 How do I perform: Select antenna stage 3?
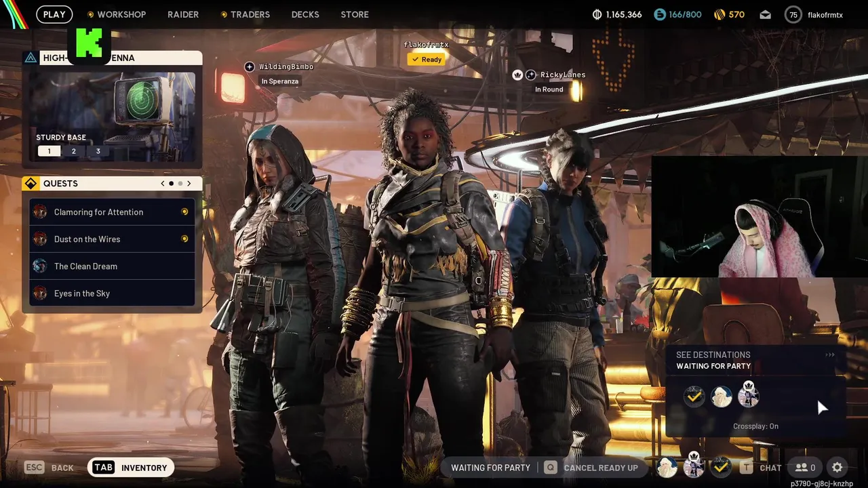pyautogui.click(x=98, y=151)
